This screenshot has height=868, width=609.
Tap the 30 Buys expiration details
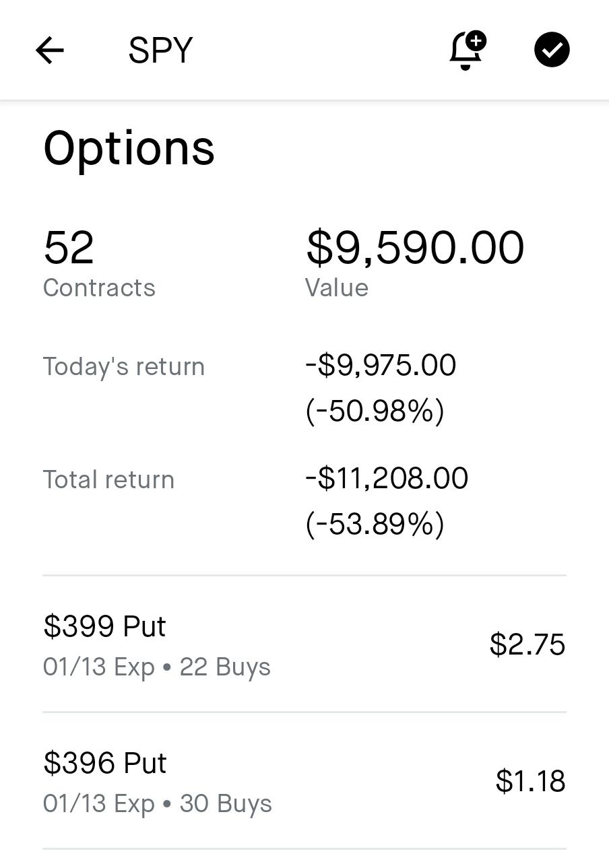158,804
